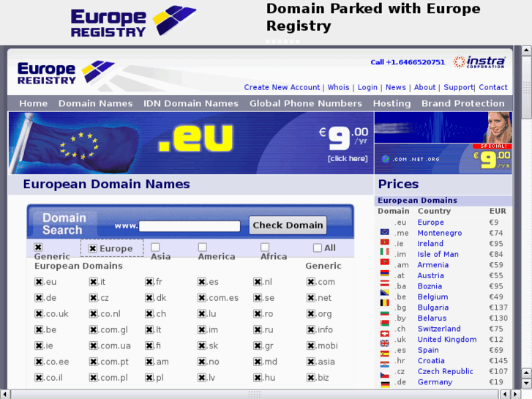Click the vertical scrollbar thumb
This screenshot has width=532, height=399.
point(526,88)
